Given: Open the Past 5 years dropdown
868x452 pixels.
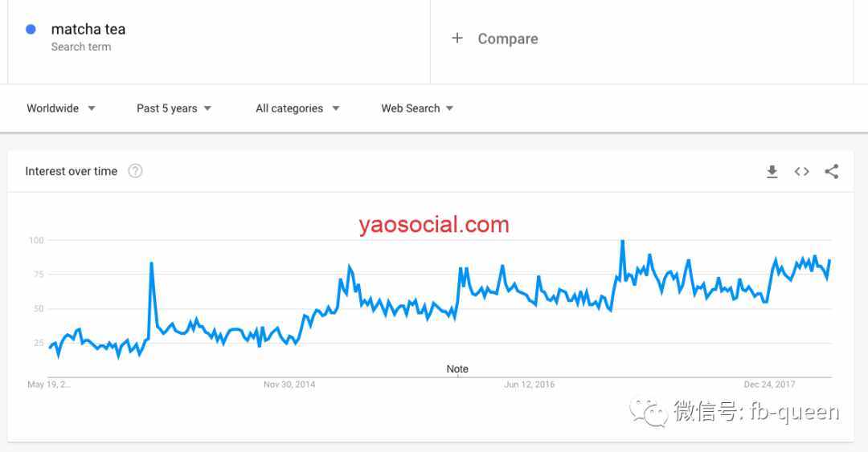Looking at the screenshot, I should [x=174, y=108].
